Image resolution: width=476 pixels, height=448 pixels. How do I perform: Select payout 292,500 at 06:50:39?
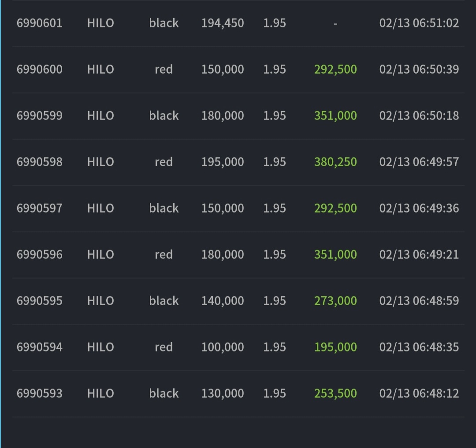pos(335,70)
